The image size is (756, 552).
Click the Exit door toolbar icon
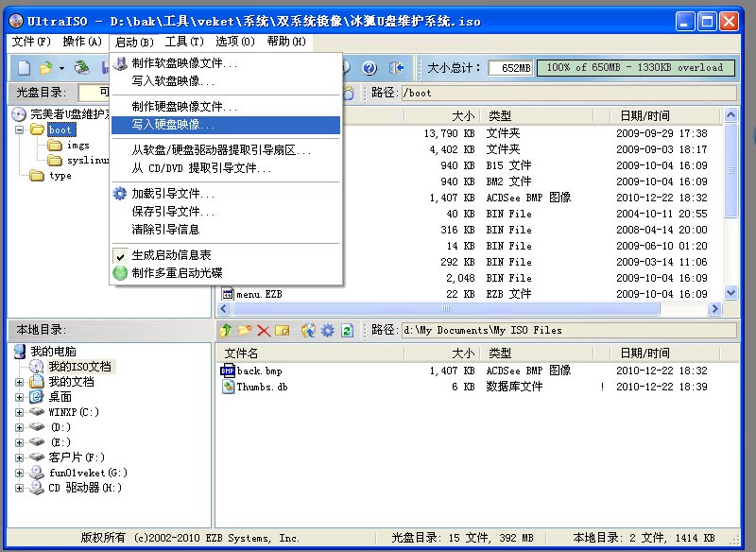click(396, 68)
